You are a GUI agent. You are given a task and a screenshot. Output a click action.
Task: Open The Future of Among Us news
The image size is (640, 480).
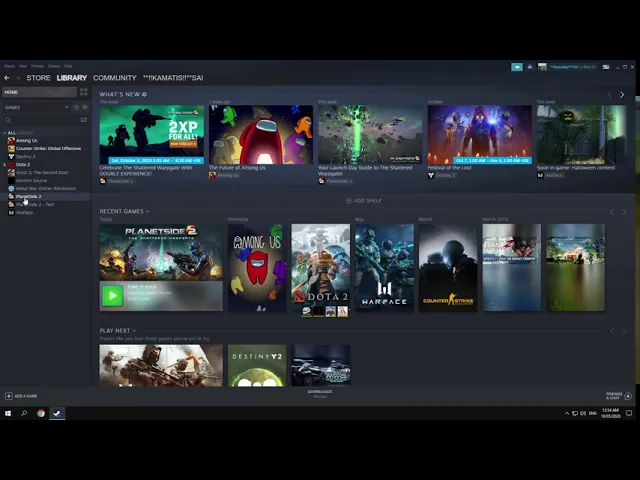(261, 135)
